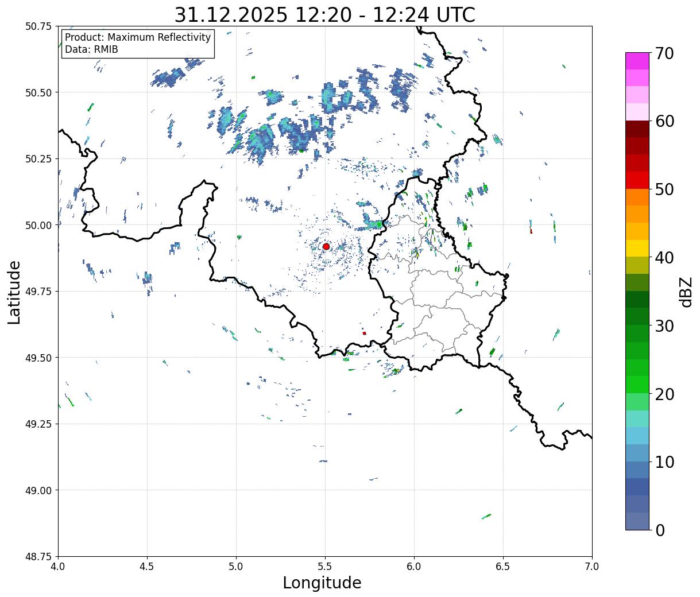Viewport: 700px width, 597px height.
Task: Click latitude tick label 48.75
Action: pos(38,557)
